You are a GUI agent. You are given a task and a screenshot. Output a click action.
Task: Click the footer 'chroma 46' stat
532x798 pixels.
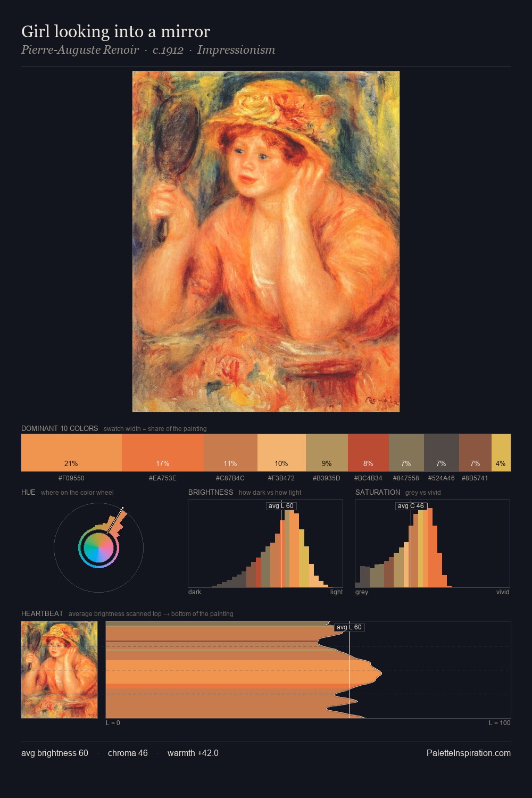(128, 753)
